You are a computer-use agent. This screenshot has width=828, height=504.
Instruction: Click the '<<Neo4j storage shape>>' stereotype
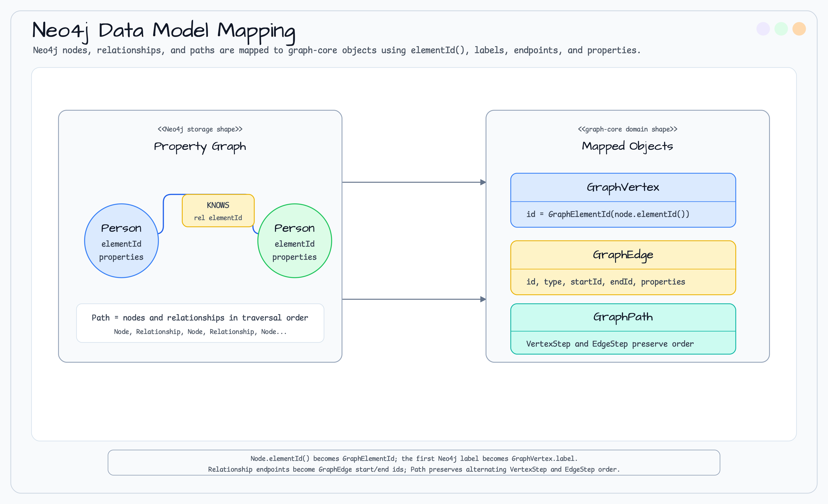click(200, 129)
